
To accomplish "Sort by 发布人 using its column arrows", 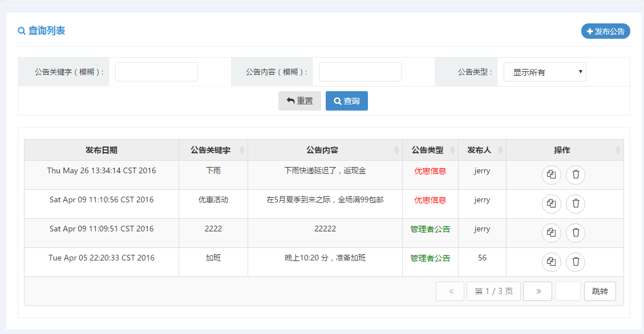I will pyautogui.click(x=500, y=150).
